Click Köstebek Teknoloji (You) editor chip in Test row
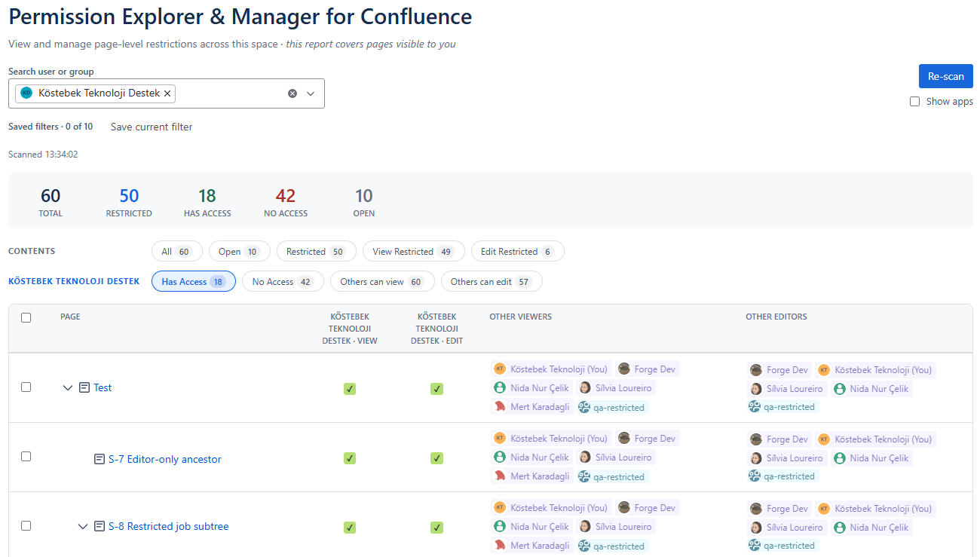This screenshot has height=557, width=980. pyautogui.click(x=876, y=369)
